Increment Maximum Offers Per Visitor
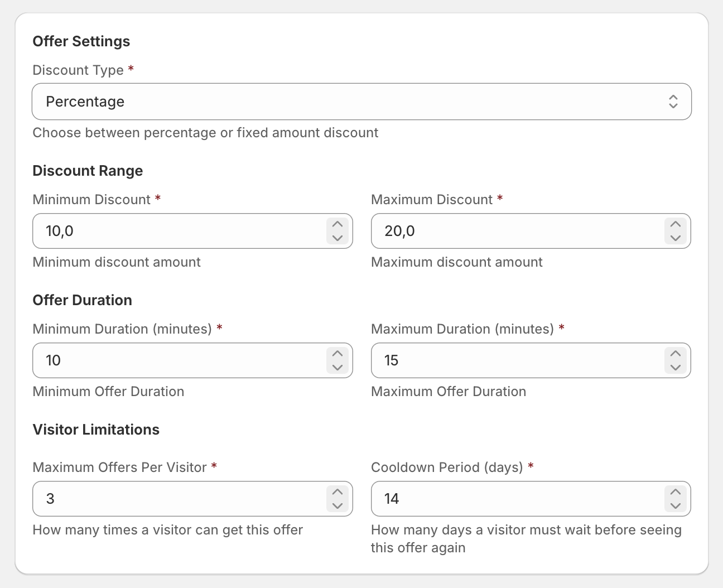 point(337,491)
